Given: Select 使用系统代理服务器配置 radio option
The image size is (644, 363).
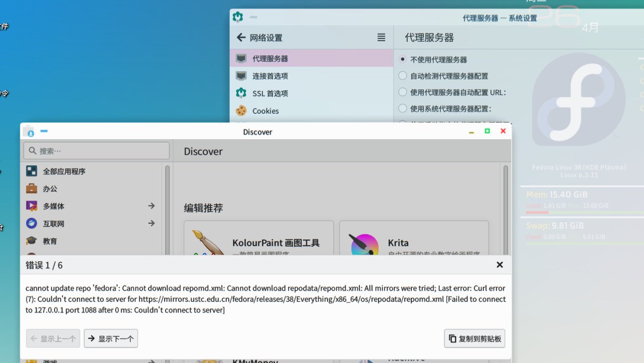Looking at the screenshot, I should pyautogui.click(x=403, y=108).
